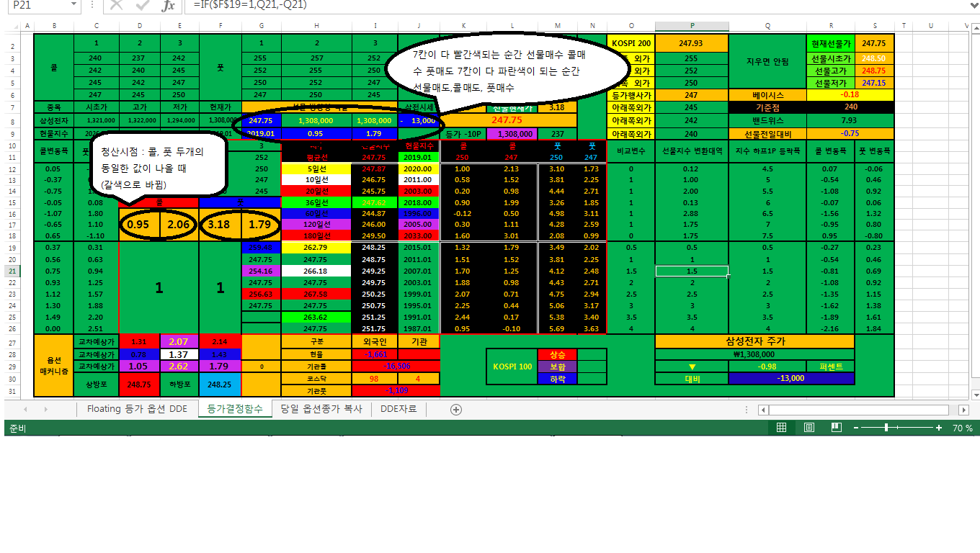Select the KOSPI 200 value cell 247.93
980x553 pixels.
coord(691,43)
